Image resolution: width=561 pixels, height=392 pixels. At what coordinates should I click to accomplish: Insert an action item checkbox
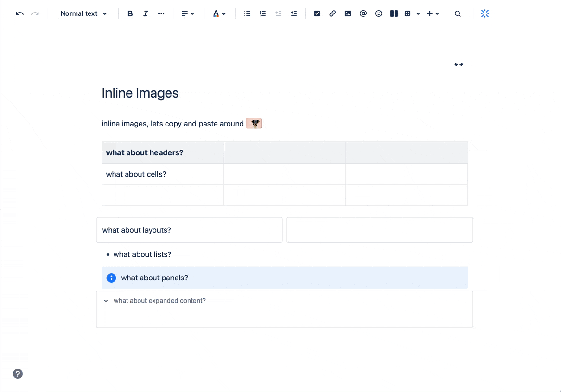(317, 13)
